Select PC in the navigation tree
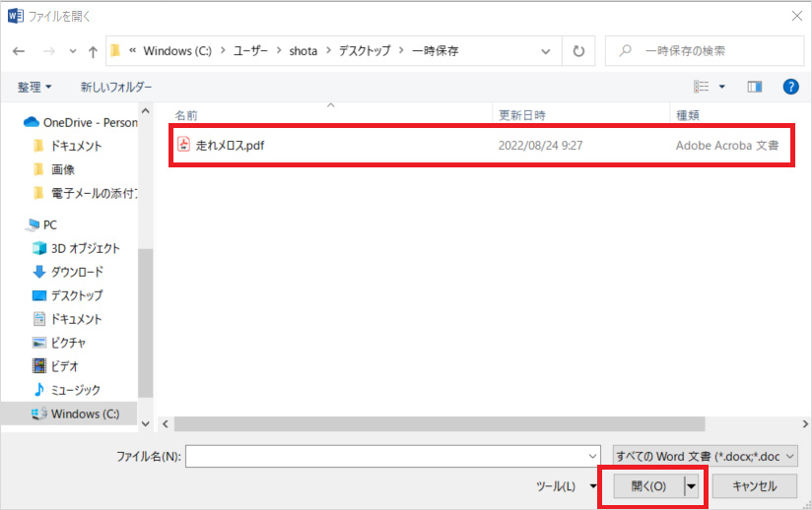Image resolution: width=812 pixels, height=510 pixels. (42, 225)
